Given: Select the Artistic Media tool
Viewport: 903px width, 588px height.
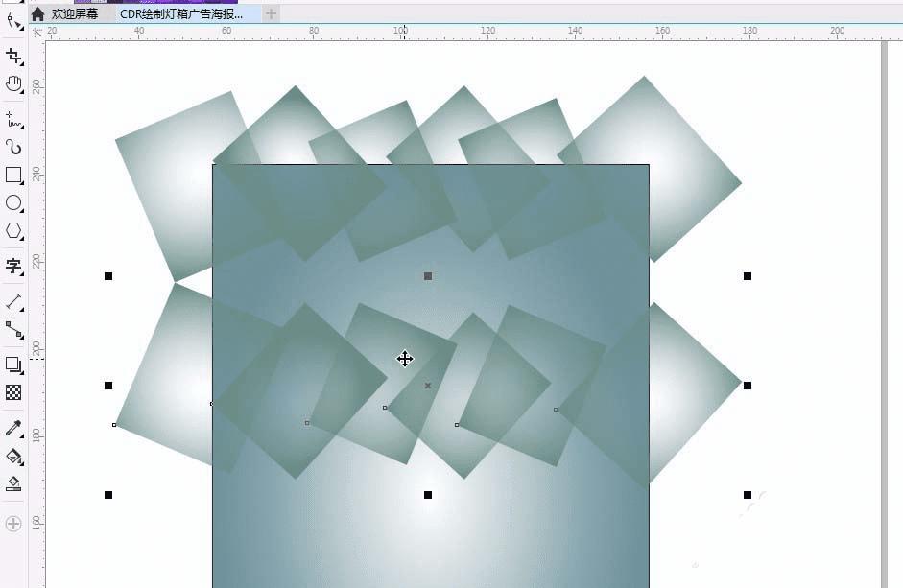Looking at the screenshot, I should [x=13, y=148].
